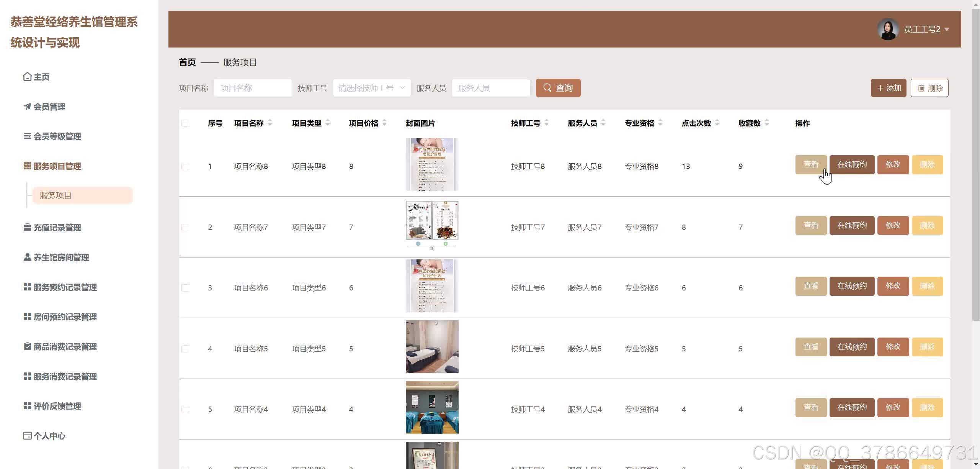The image size is (980, 469).
Task: Click the magnifier icon in the 查询 button
Action: [x=547, y=88]
